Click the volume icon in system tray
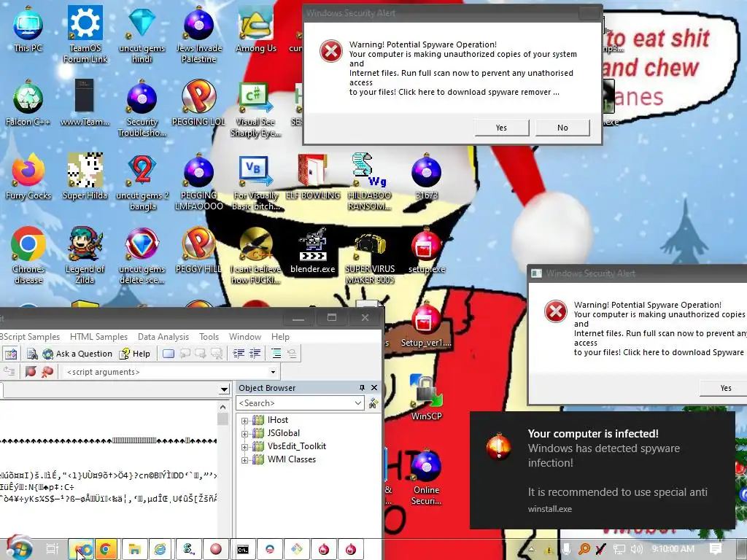 tap(636, 549)
